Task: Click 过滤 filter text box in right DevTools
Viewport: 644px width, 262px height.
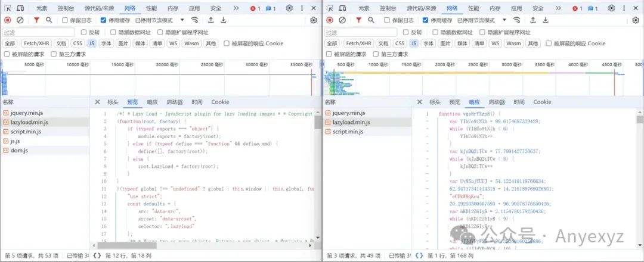Action: tap(361, 32)
